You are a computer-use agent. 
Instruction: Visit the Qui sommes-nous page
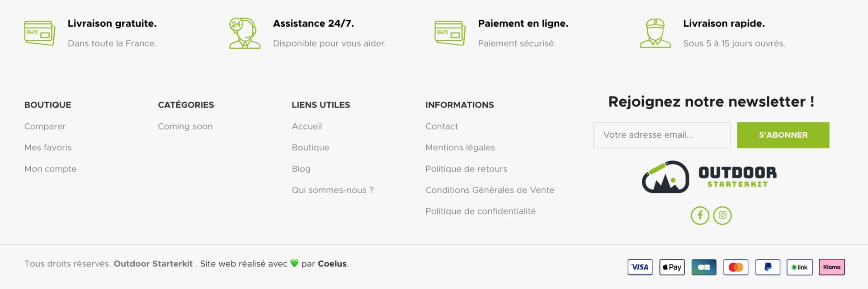332,190
